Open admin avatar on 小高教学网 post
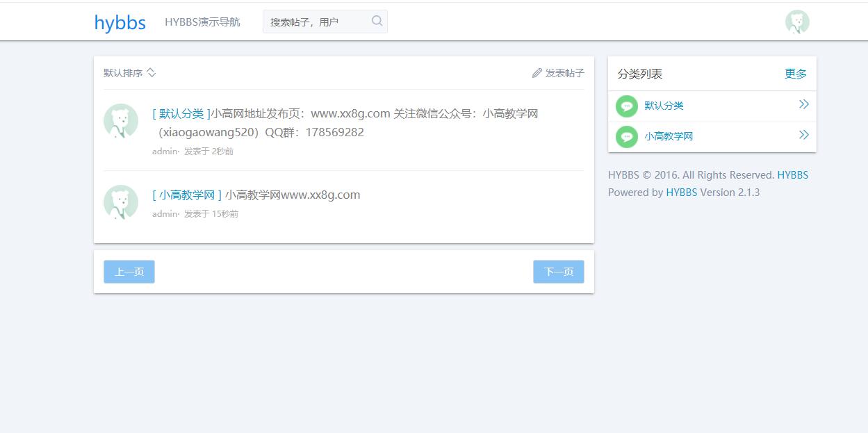Screen dimensions: 868x433 click(x=121, y=202)
